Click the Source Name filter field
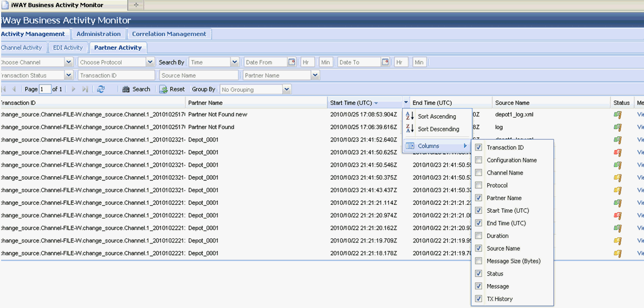 point(199,75)
